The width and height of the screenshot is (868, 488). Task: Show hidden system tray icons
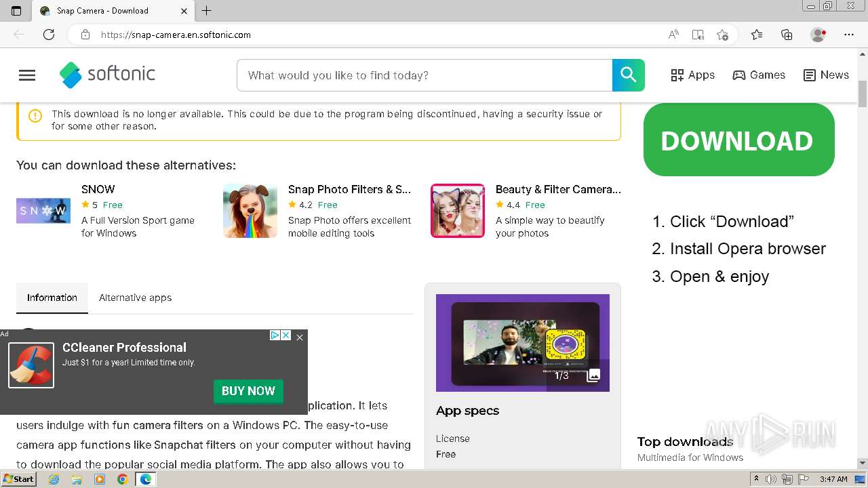756,479
